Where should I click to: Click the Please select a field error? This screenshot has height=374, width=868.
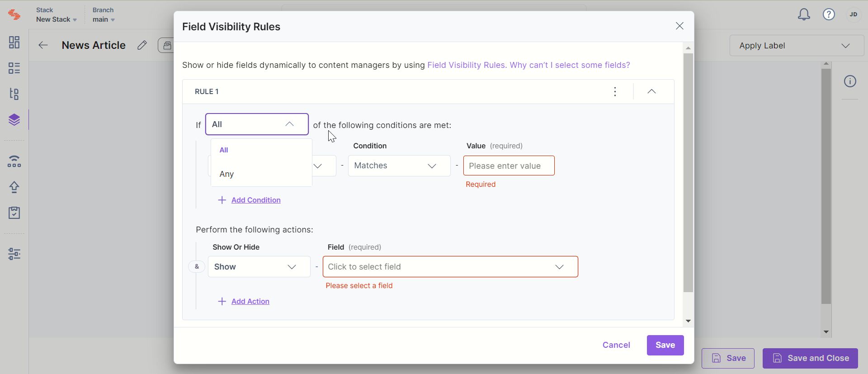click(x=359, y=286)
